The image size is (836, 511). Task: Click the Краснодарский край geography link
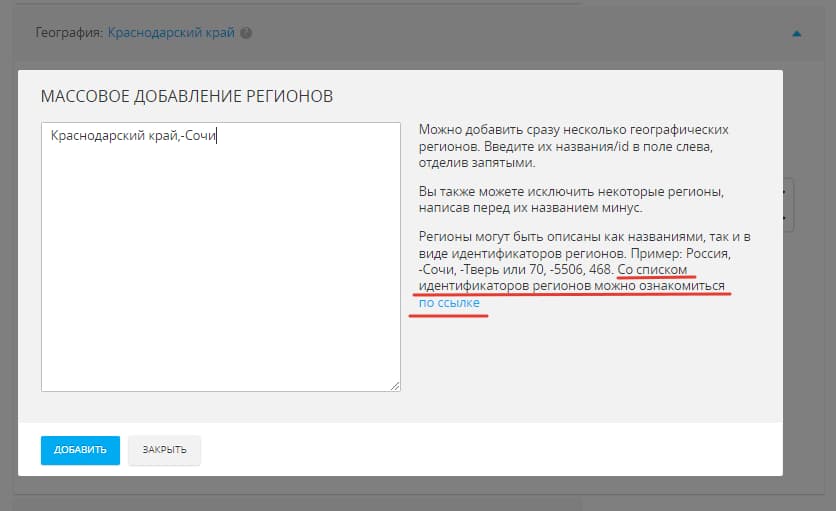coord(171,33)
